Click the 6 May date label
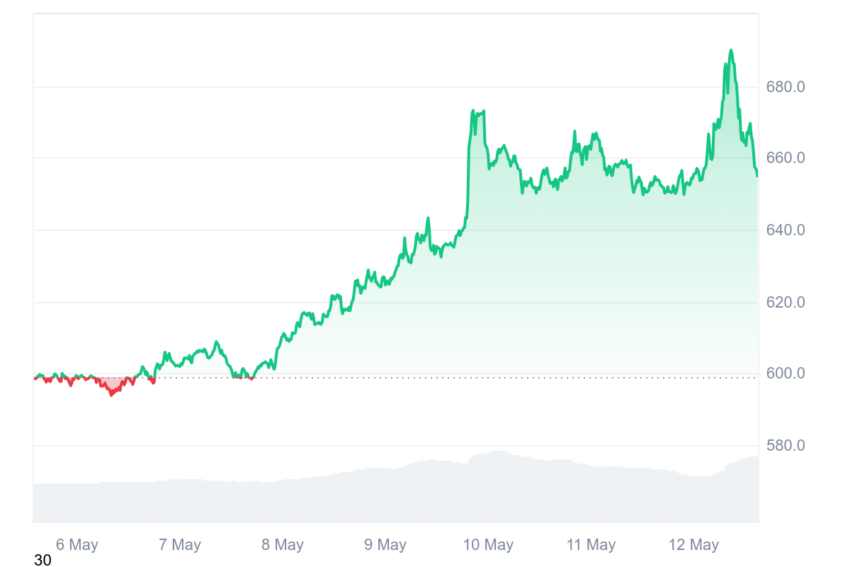The image size is (850, 567). tap(77, 544)
